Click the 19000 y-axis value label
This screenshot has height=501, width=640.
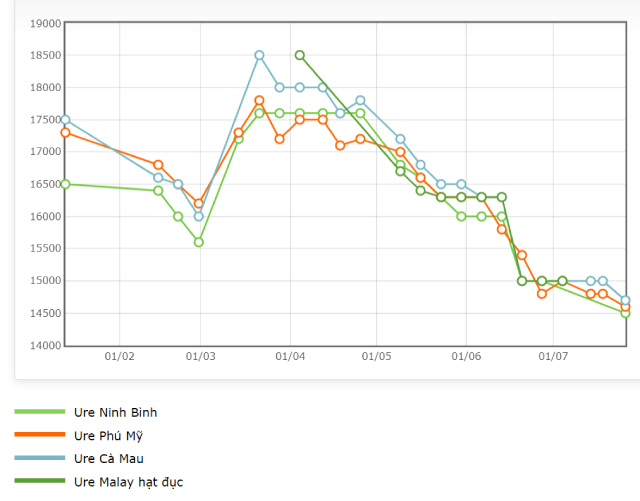tap(46, 23)
